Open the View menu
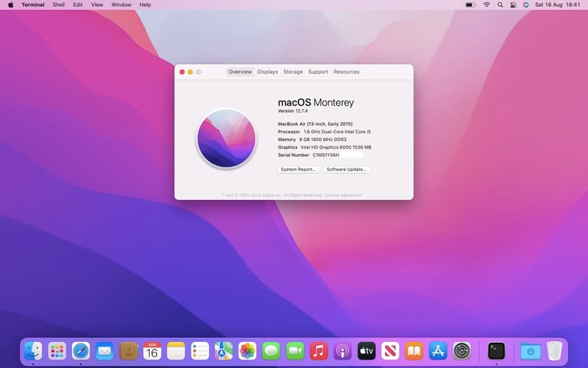Viewport: 588px width, 368px height. [x=96, y=5]
